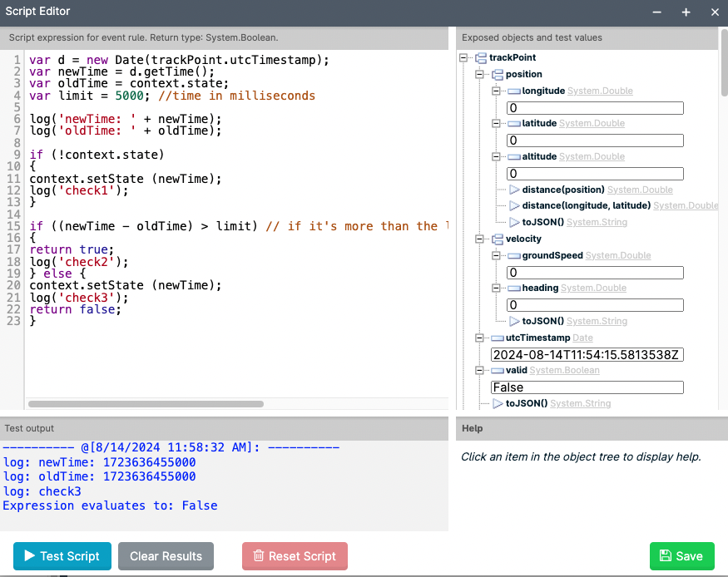Click 'log: newTime: 1723636455000' output line
Screen dimensions: 728x577
coord(99,462)
